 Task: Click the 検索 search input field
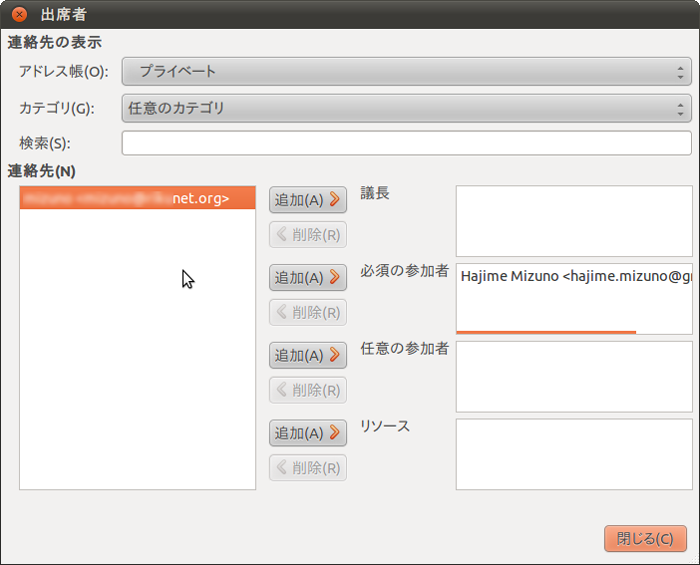406,143
